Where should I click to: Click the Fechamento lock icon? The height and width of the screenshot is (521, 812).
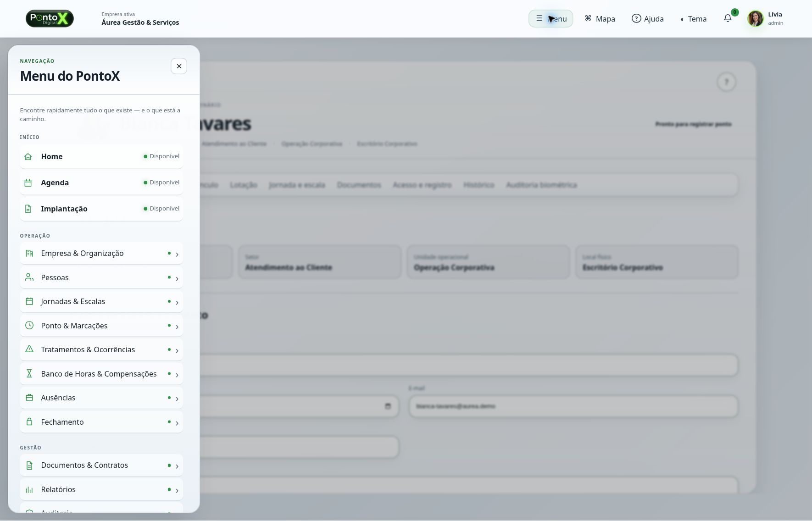tap(29, 422)
